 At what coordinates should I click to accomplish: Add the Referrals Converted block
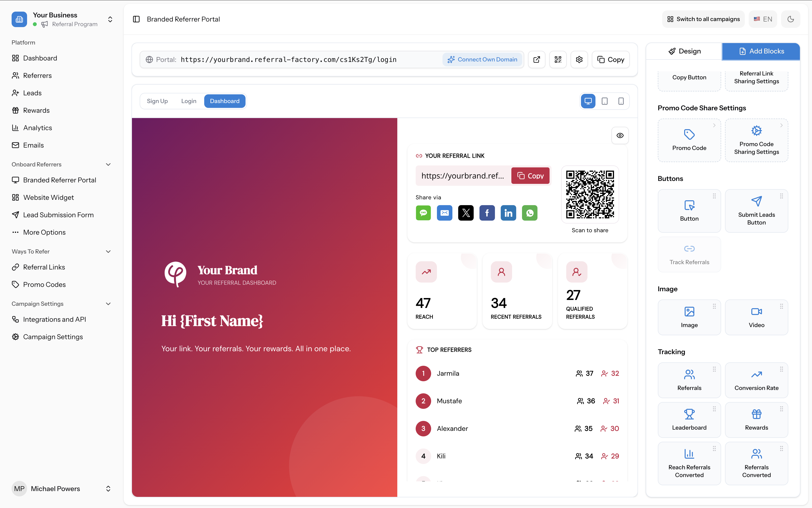tap(756, 463)
